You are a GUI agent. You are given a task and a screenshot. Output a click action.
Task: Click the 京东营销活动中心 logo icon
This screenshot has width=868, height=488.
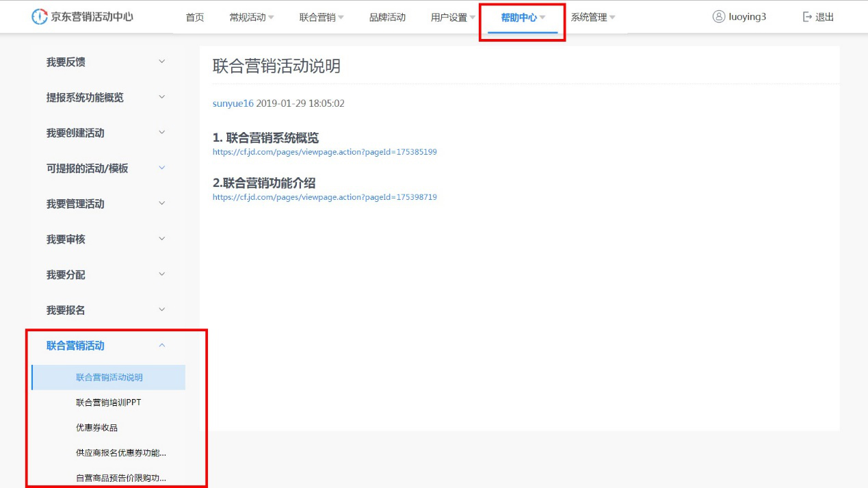[40, 17]
